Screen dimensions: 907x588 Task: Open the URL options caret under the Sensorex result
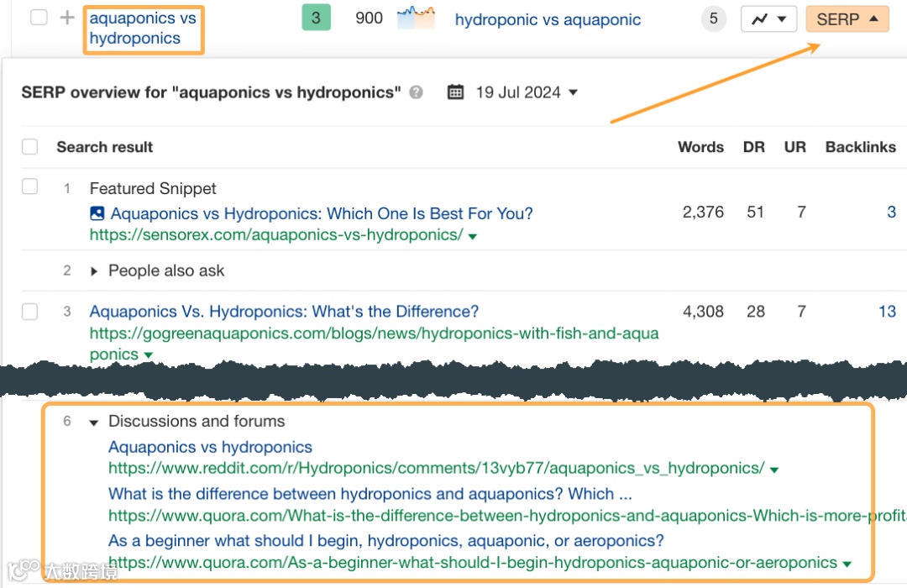(473, 236)
